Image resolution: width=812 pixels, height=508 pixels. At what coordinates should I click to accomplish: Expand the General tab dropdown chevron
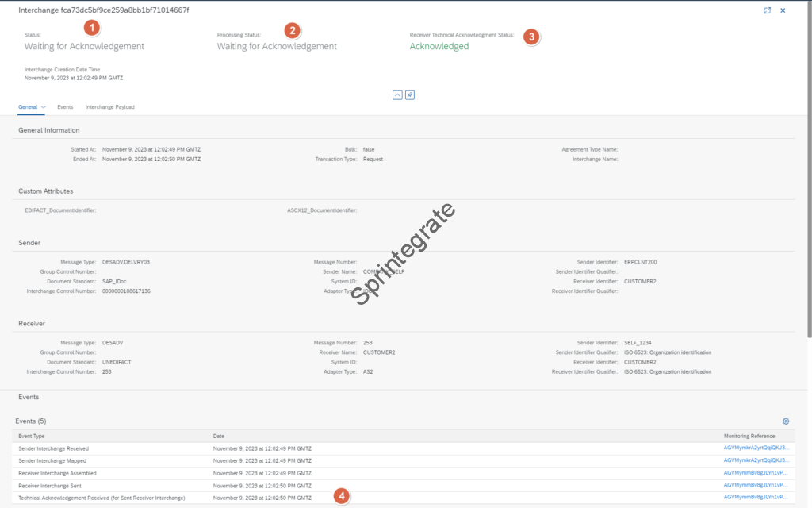[43, 106]
